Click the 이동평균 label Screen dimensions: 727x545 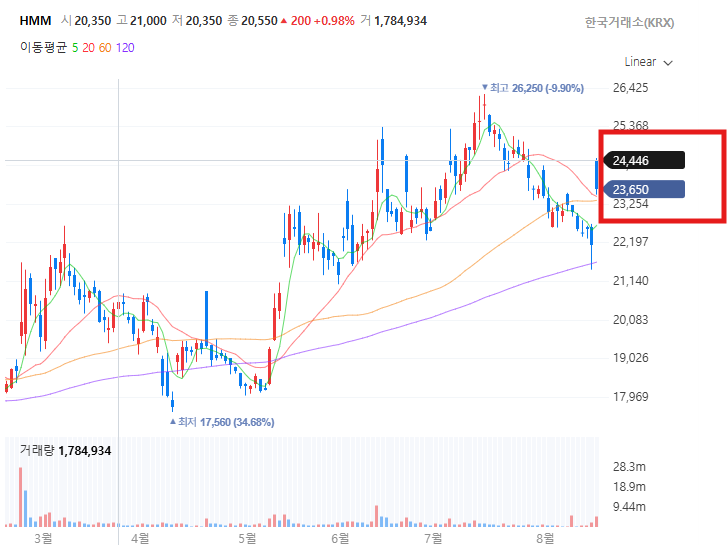(44, 48)
